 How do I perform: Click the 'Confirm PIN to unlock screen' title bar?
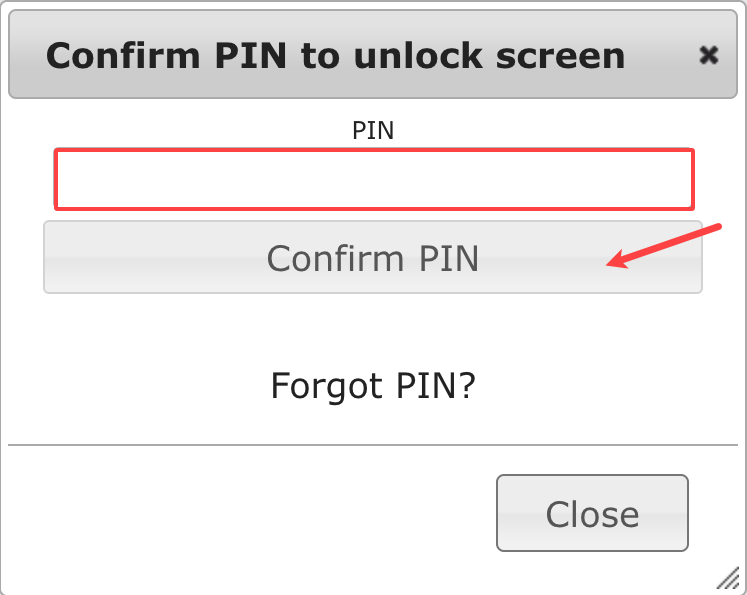coord(373,54)
